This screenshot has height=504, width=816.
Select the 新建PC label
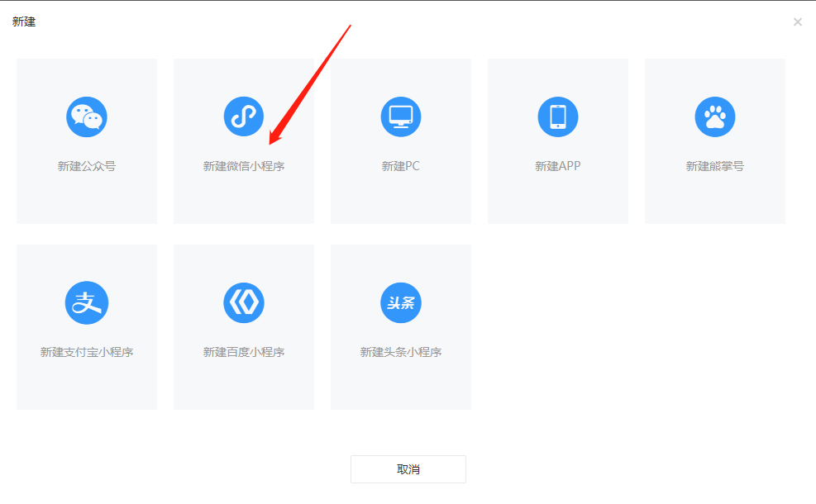pos(401,166)
